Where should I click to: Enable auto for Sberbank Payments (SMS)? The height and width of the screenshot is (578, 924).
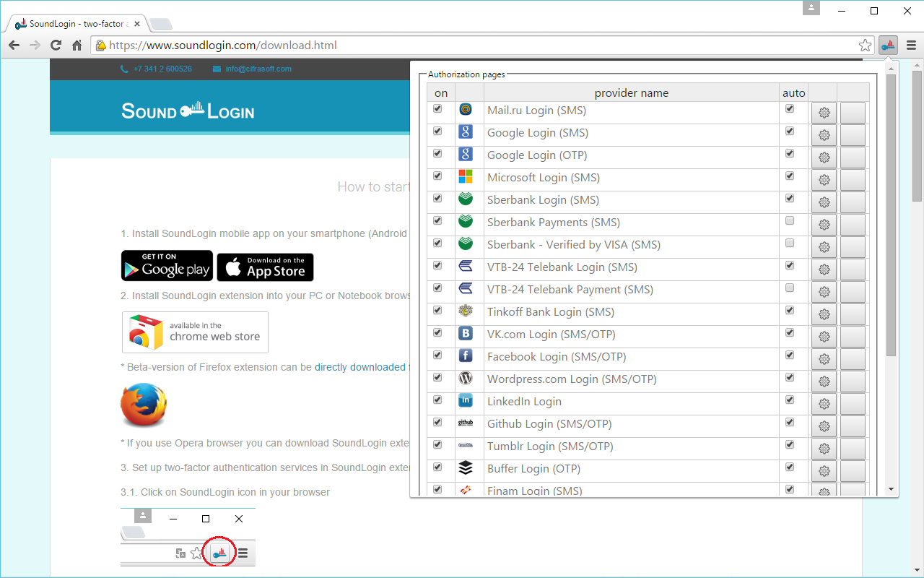pyautogui.click(x=790, y=221)
